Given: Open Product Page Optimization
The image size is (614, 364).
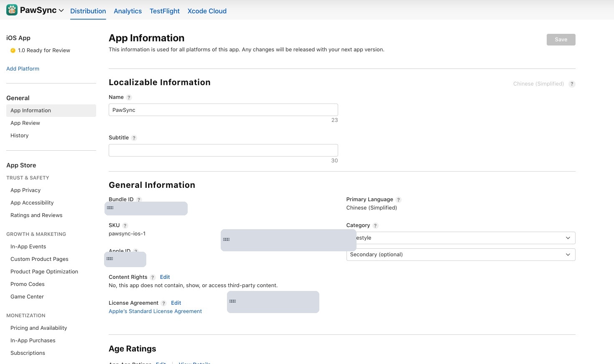Looking at the screenshot, I should point(44,272).
